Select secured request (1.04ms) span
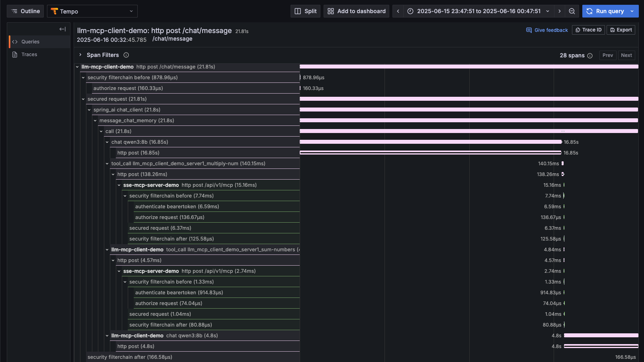644x362 pixels. (214, 314)
